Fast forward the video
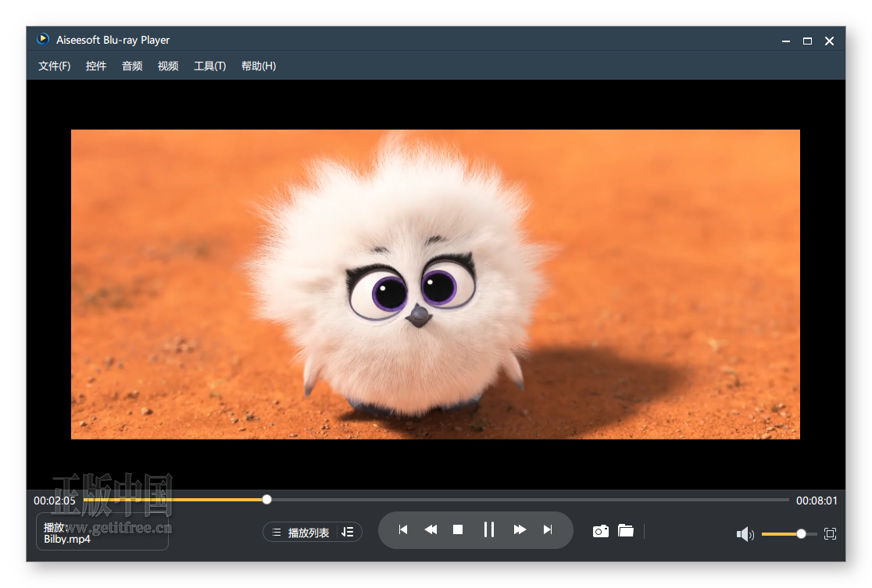The height and width of the screenshot is (588, 872). click(x=520, y=529)
